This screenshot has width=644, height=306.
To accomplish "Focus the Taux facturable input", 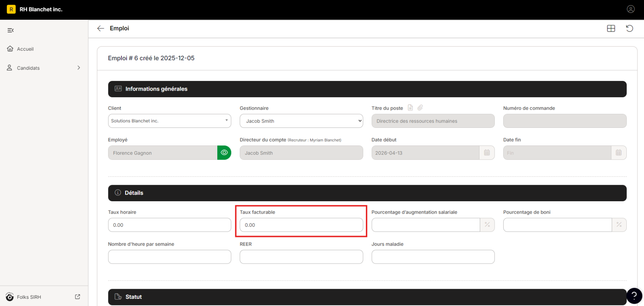I will [x=301, y=225].
